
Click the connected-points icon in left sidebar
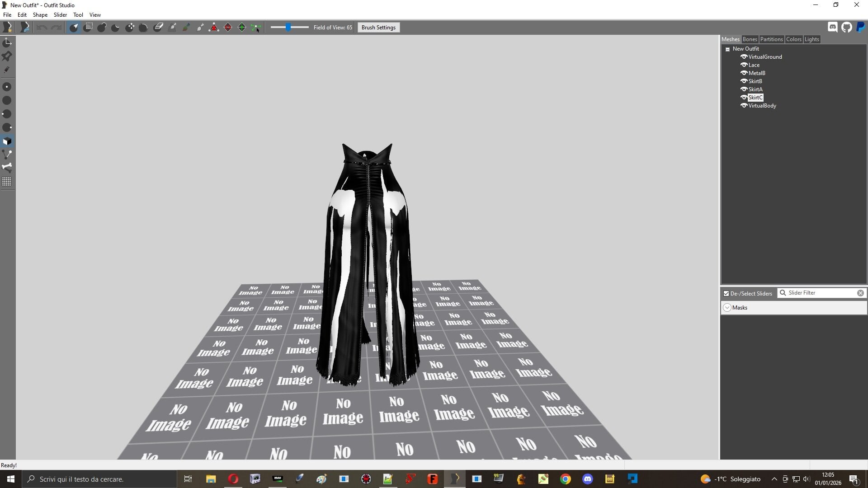tap(7, 155)
